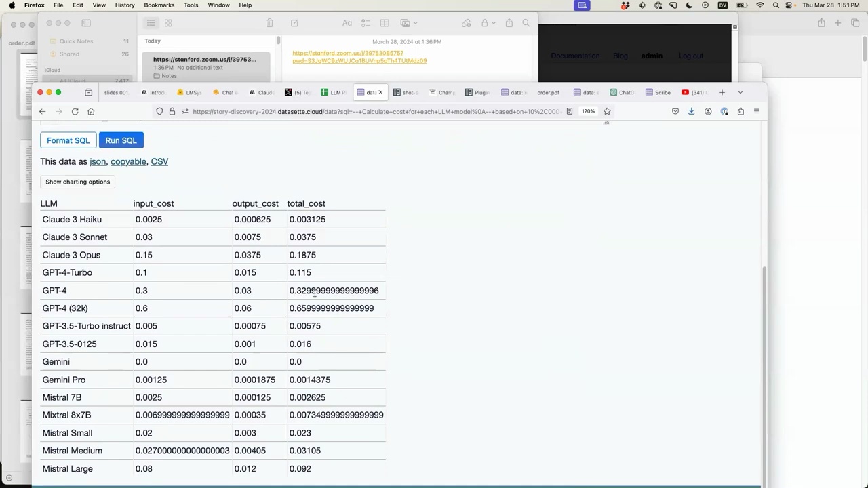Open the CSV export link

159,161
